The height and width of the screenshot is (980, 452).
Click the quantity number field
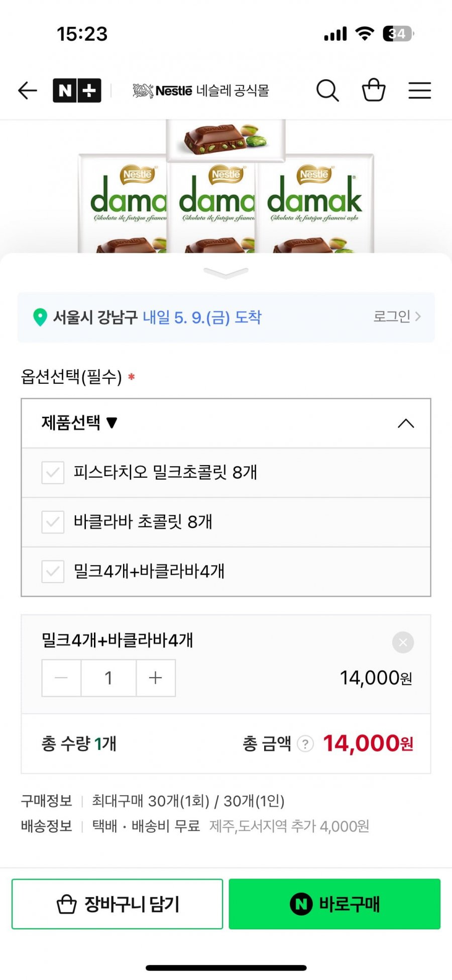click(108, 678)
